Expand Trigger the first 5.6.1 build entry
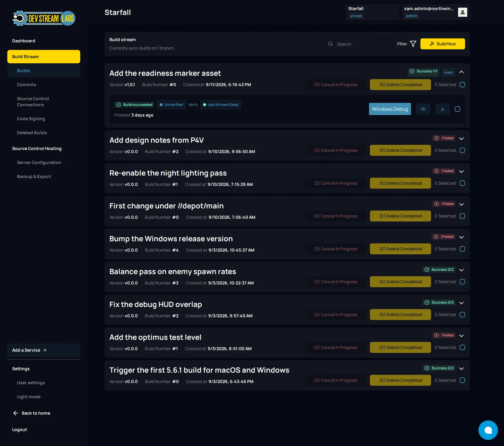 [x=461, y=368]
